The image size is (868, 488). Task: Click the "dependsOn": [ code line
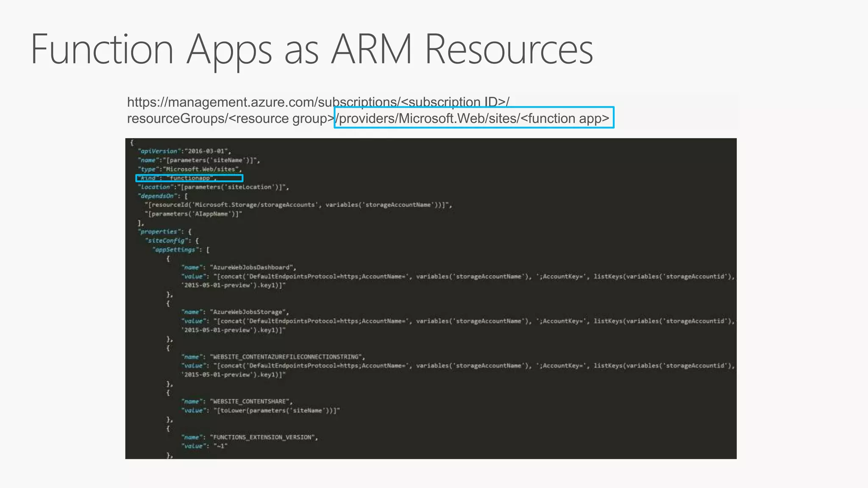(x=163, y=196)
